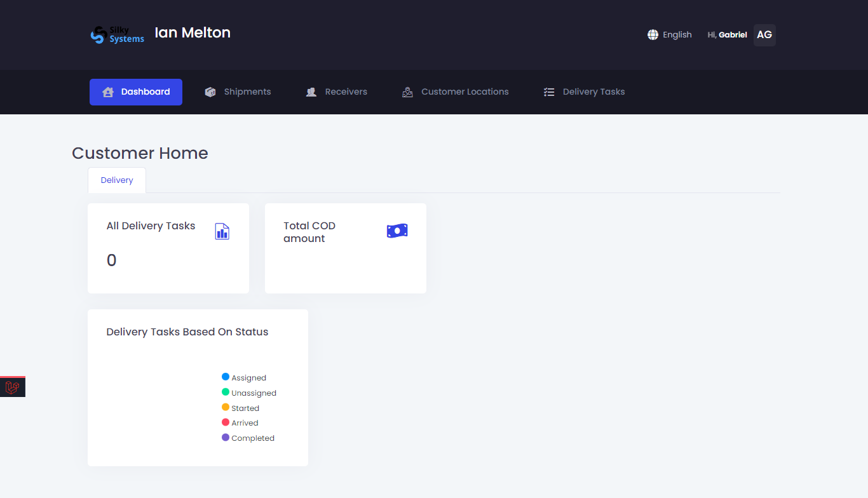Open the Laravel debug bar icon
The image size is (868, 498).
click(x=12, y=387)
